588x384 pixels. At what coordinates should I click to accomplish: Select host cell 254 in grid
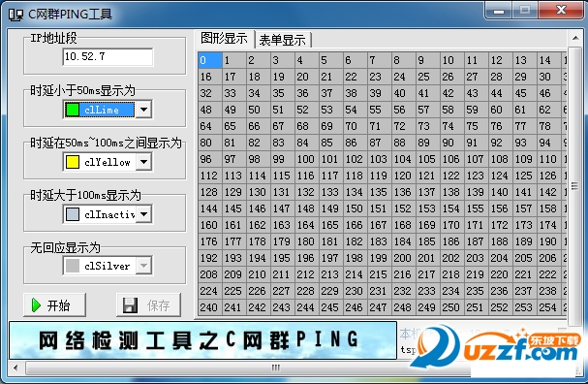pos(550,307)
